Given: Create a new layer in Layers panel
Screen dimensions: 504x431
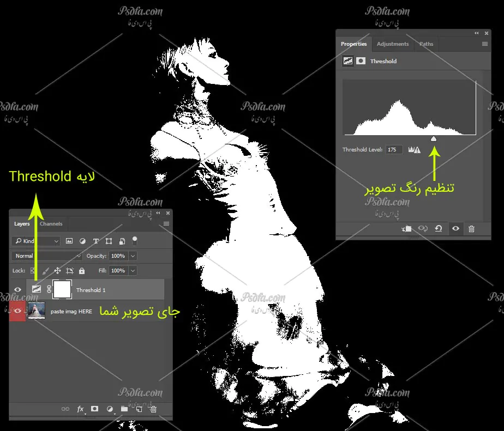Looking at the screenshot, I should pyautogui.click(x=139, y=409).
